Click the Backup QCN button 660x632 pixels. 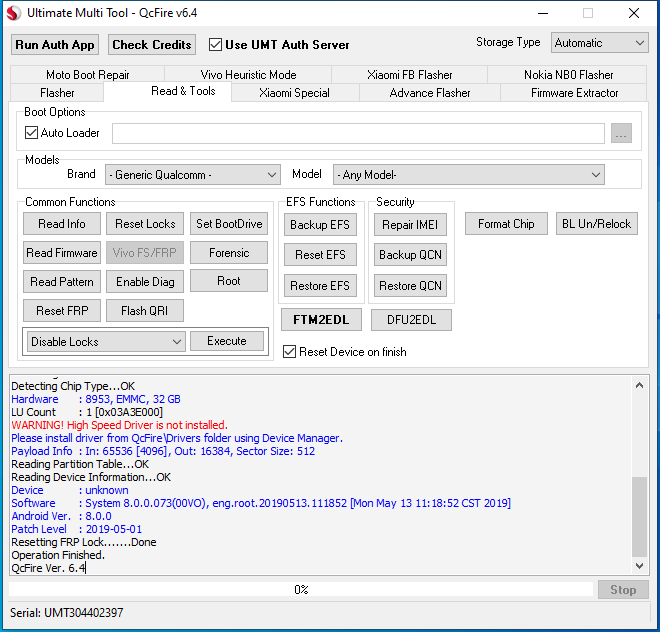(410, 255)
